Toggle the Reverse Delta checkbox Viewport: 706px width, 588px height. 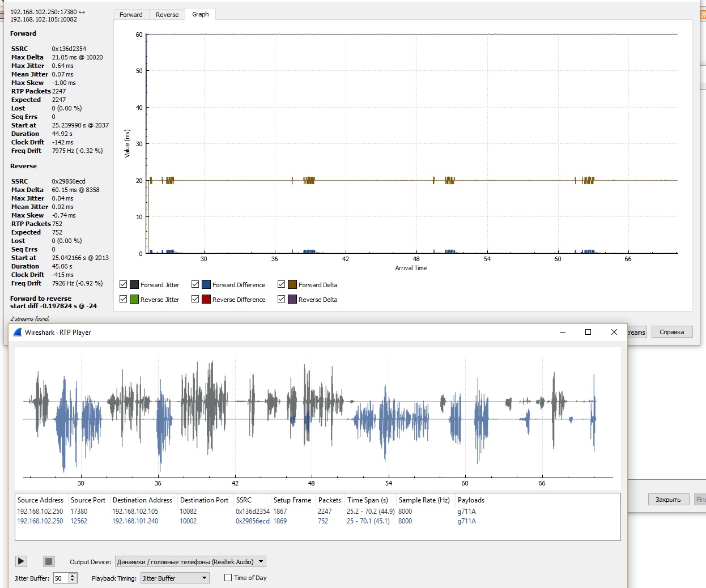click(x=281, y=299)
